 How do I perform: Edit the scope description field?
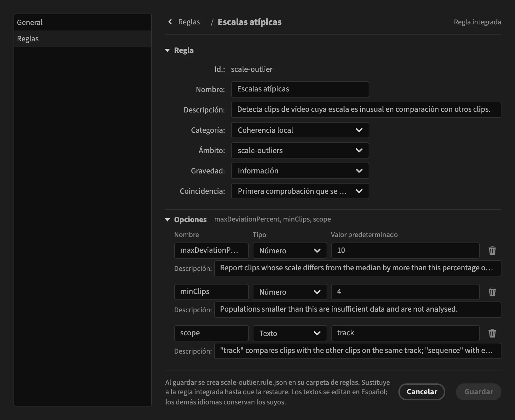point(357,351)
